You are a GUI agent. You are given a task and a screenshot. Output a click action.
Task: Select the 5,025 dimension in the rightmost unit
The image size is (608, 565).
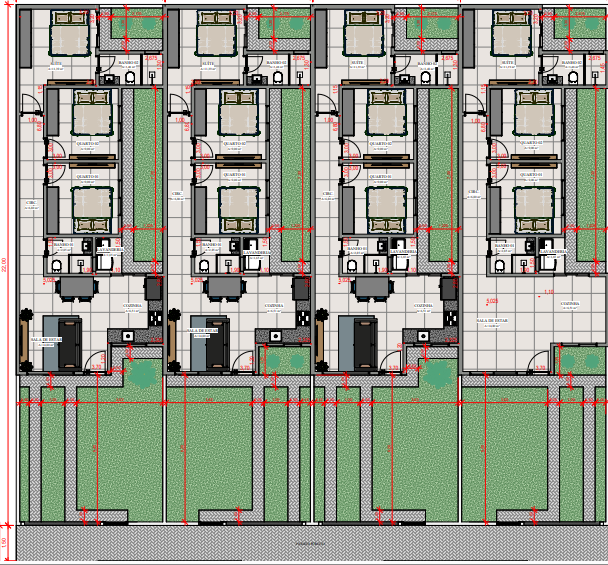pos(492,300)
